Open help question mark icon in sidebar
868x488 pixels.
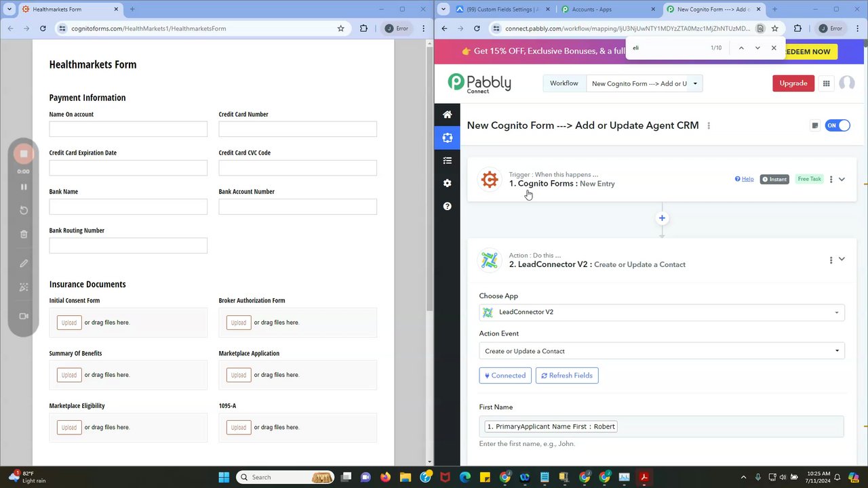(x=447, y=206)
